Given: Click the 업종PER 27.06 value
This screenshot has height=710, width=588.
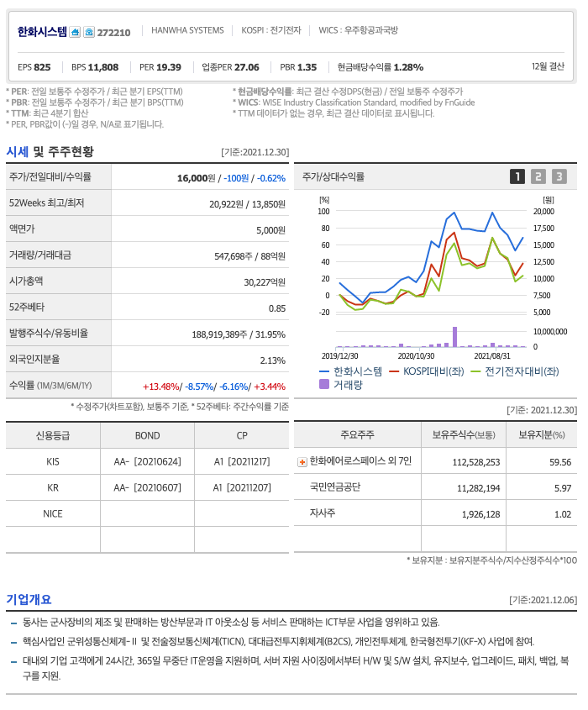Looking at the screenshot, I should pos(230,67).
